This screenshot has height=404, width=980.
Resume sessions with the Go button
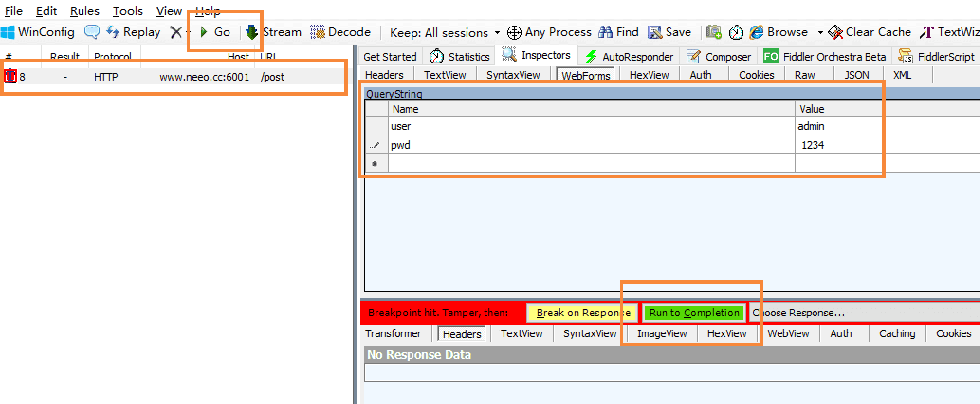[x=215, y=32]
